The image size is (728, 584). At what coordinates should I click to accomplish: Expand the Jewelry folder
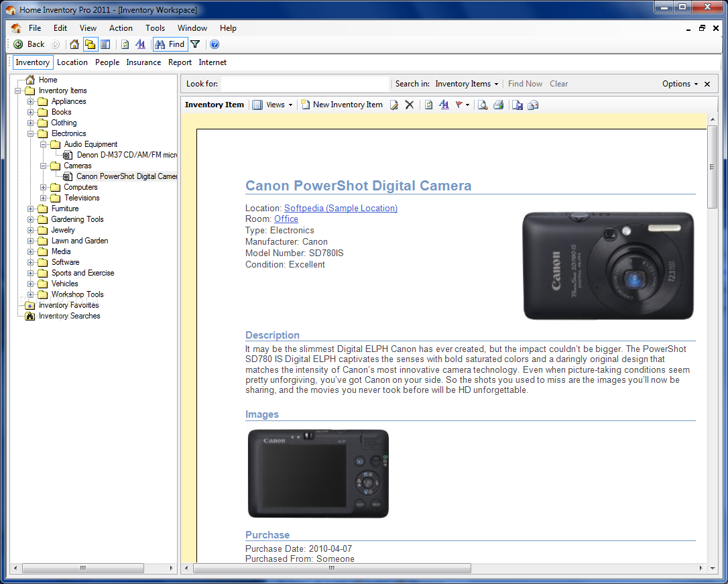[30, 230]
